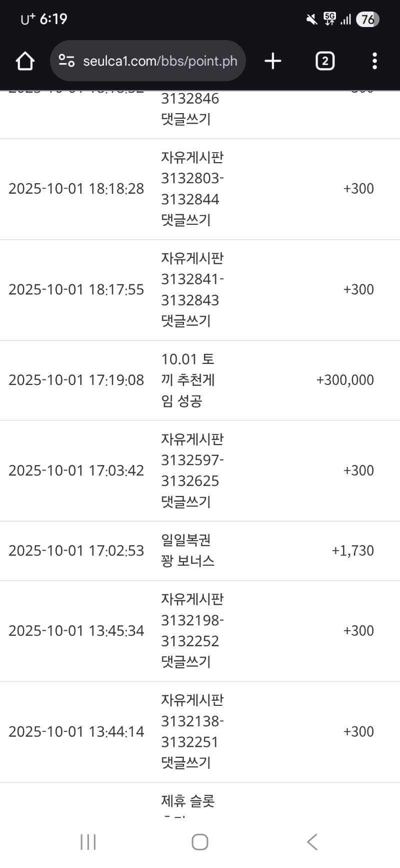400x868 pixels.
Task: Select the daily lottery bonus entry
Action: (x=187, y=551)
